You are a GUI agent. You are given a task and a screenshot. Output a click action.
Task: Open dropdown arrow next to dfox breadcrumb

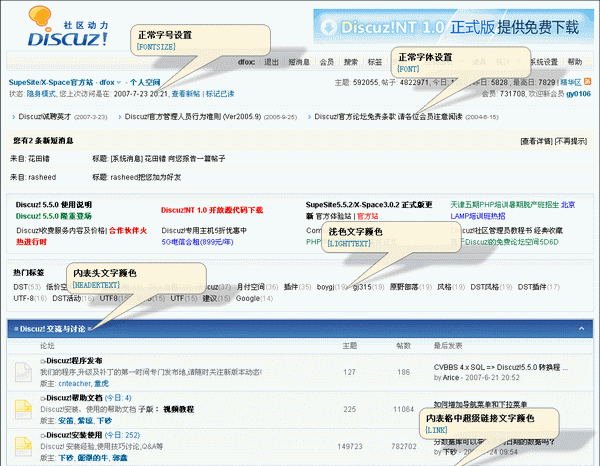pos(119,82)
